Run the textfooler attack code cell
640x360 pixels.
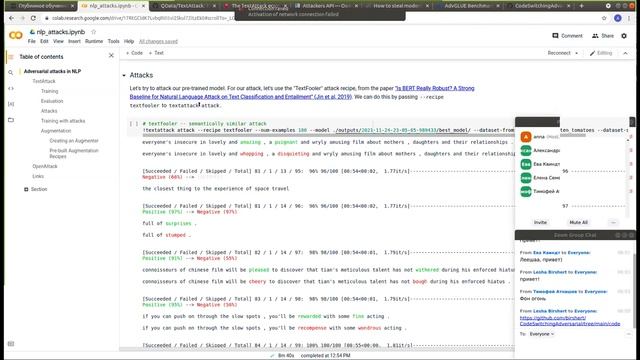tap(132, 124)
